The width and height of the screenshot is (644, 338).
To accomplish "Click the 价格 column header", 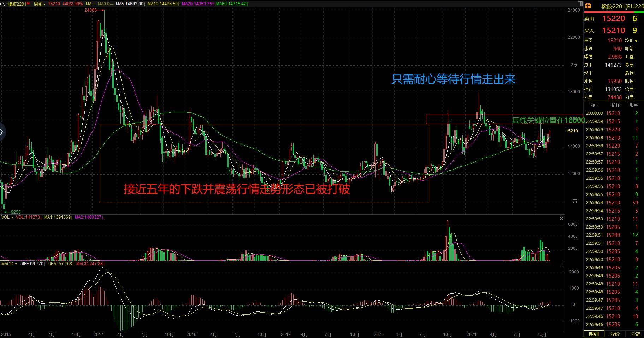I will [615, 105].
